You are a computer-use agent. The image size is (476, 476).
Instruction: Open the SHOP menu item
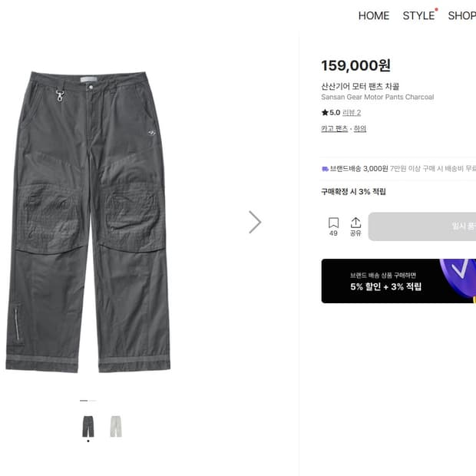click(x=461, y=16)
